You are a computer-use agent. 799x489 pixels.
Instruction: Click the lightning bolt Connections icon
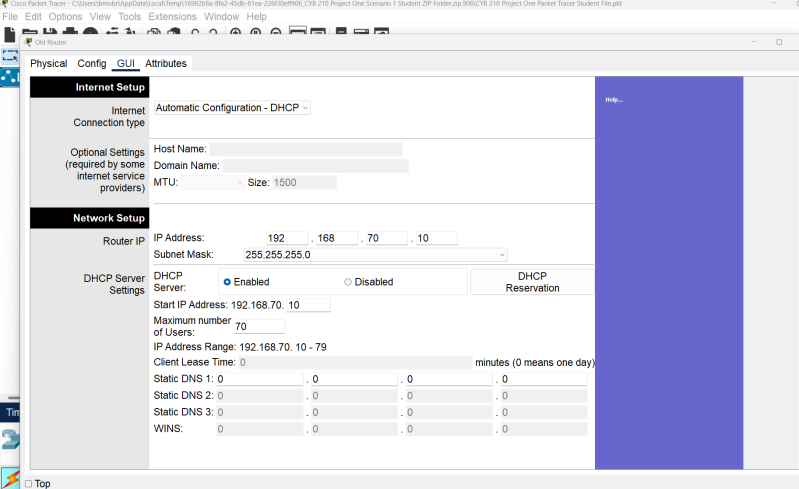(x=10, y=477)
